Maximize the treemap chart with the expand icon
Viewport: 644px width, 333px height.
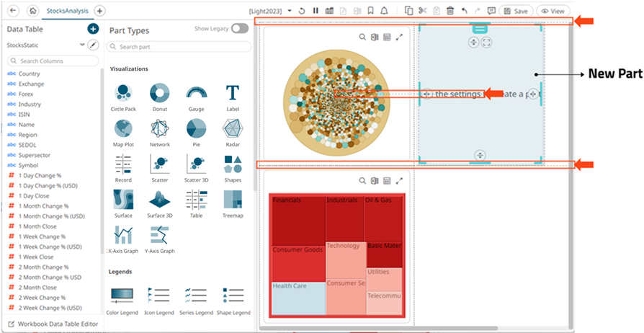click(x=399, y=180)
